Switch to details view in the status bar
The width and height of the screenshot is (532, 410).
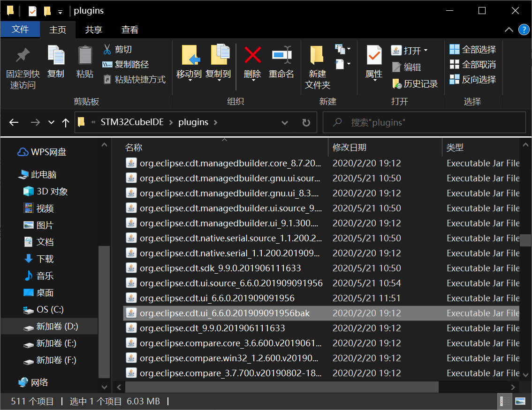pos(504,402)
